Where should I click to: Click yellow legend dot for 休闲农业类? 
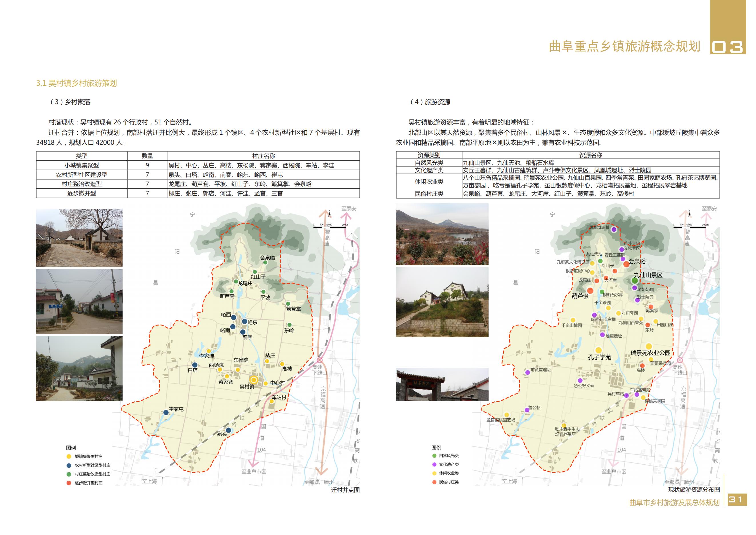tap(434, 474)
